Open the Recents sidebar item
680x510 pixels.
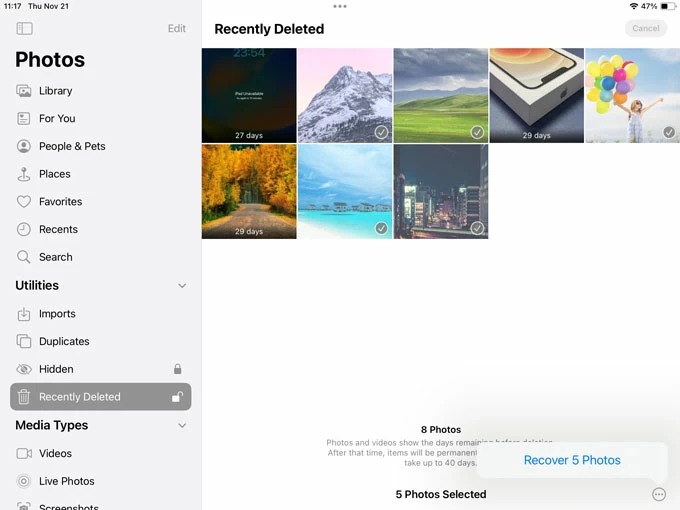(58, 229)
